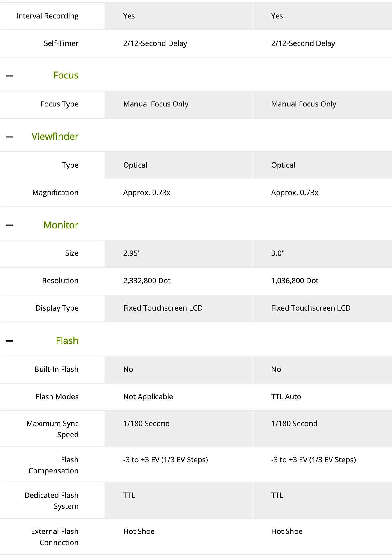The width and height of the screenshot is (392, 558).
Task: Click the Dedicated Flash System label
Action: 52,501
